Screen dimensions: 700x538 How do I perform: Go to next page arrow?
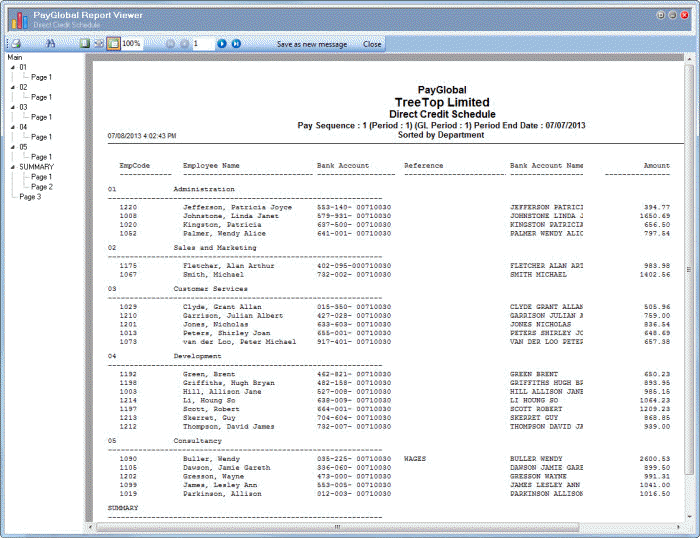[222, 44]
